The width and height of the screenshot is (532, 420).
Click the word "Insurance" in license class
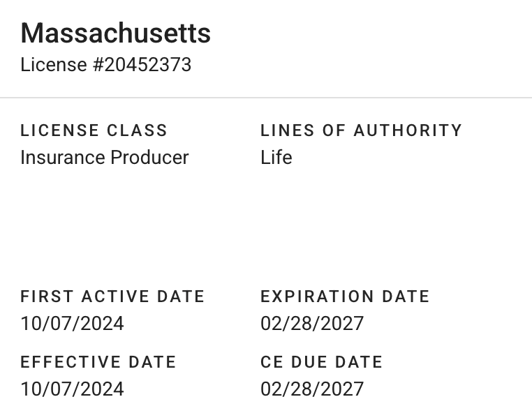60,158
